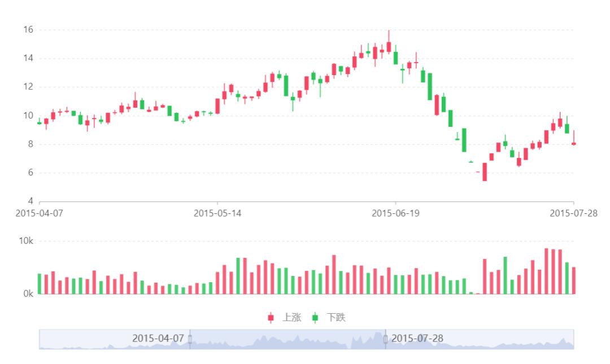610x364 pixels.
Task: Click the last candlestick on 2015-07-28
Action: [x=574, y=143]
